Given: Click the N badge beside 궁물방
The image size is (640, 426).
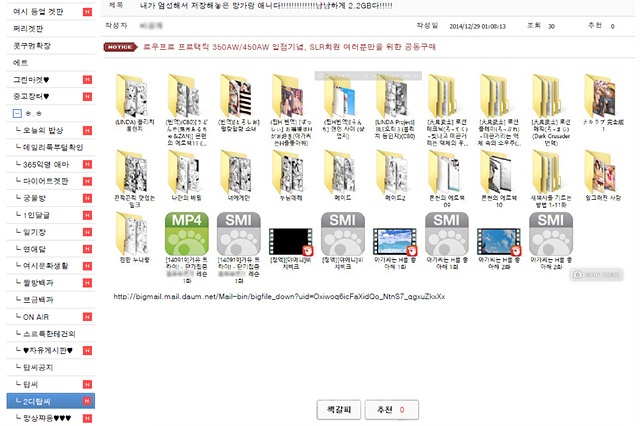Looking at the screenshot, I should pos(87,198).
